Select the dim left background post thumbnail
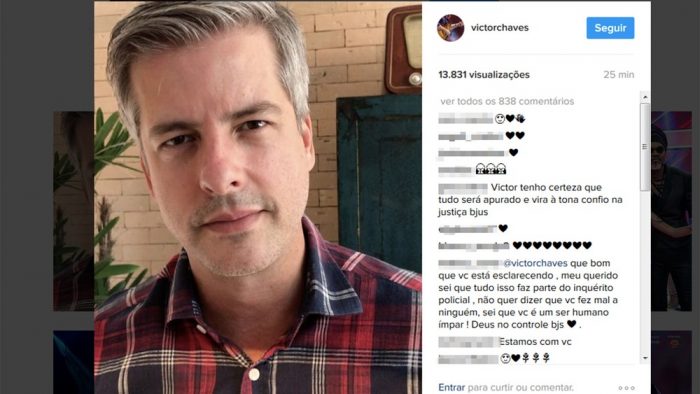Image resolution: width=700 pixels, height=394 pixels. click(x=74, y=211)
